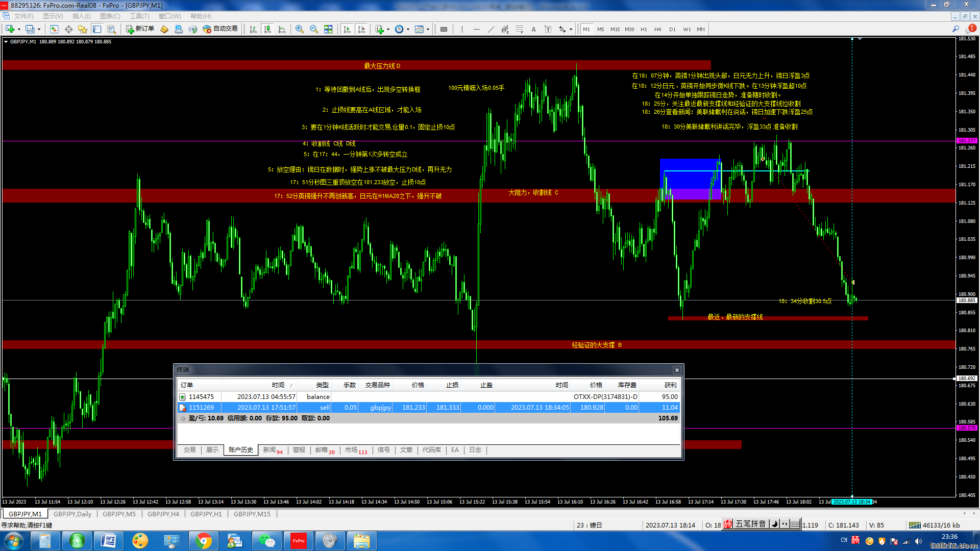The image size is (980, 551).
Task: Open the GBPJPY,H4 chart tab
Action: tap(163, 514)
